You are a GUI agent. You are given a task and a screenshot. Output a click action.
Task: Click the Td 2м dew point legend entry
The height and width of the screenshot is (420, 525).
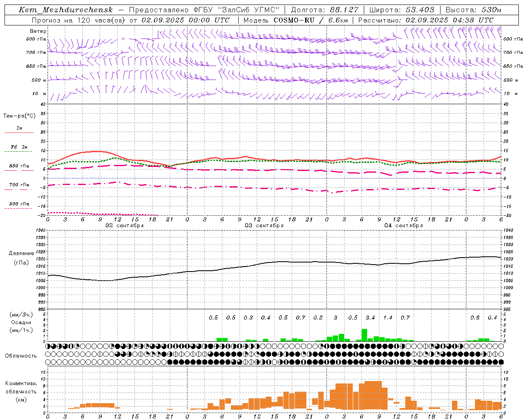(19, 147)
